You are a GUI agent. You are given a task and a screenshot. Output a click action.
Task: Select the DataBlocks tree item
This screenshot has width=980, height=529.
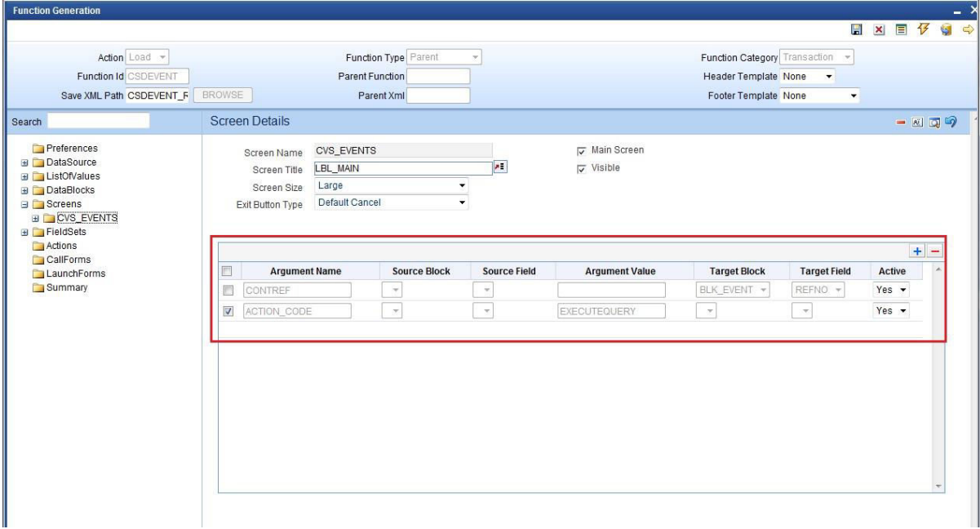(70, 190)
